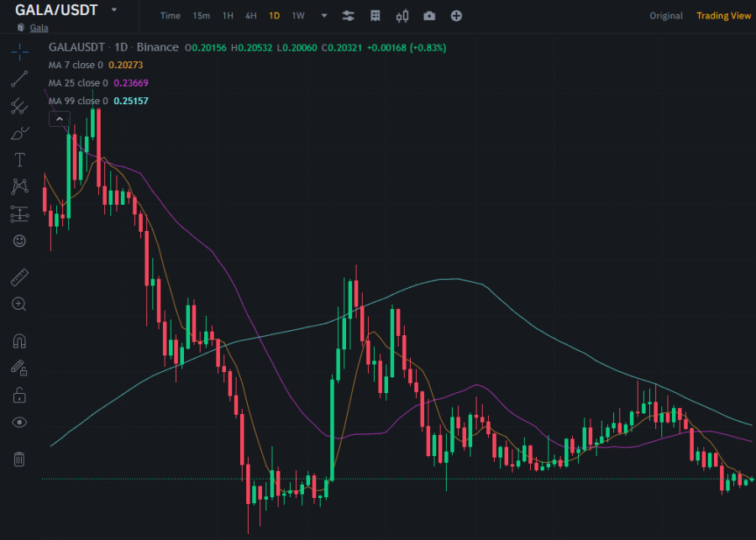Select the brush drawing tool
Image resolution: width=756 pixels, height=540 pixels.
[20, 133]
